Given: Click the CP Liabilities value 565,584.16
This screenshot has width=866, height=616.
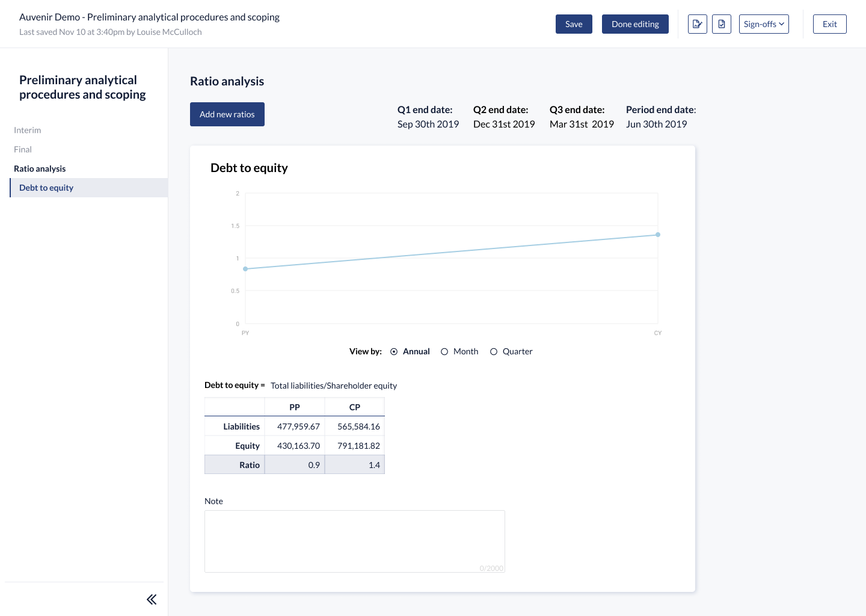Looking at the screenshot, I should click(358, 427).
